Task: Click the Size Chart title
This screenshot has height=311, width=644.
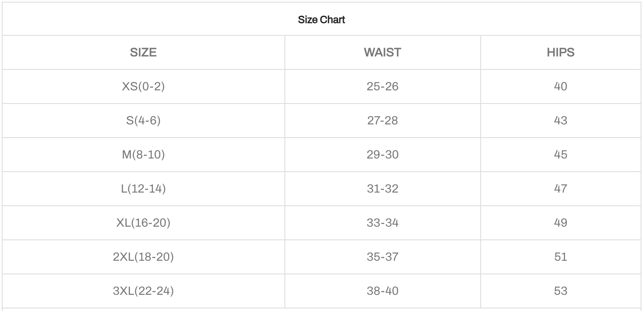Action: point(322,20)
